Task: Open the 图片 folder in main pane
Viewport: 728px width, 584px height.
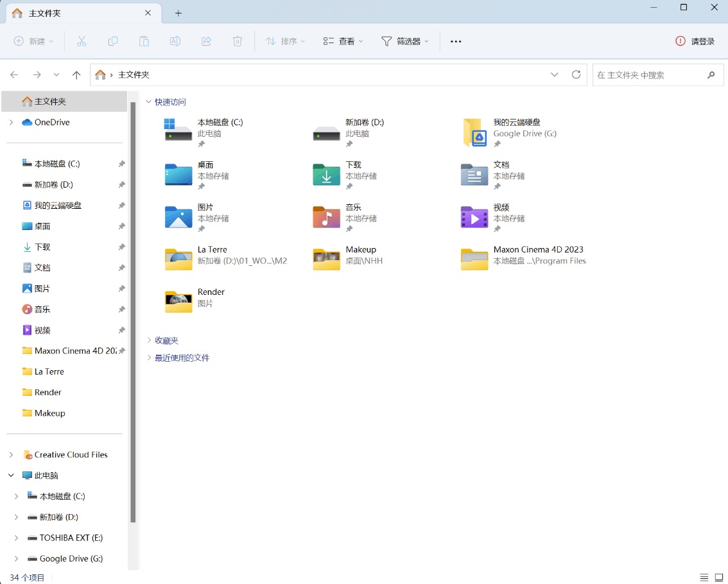Action: click(197, 218)
